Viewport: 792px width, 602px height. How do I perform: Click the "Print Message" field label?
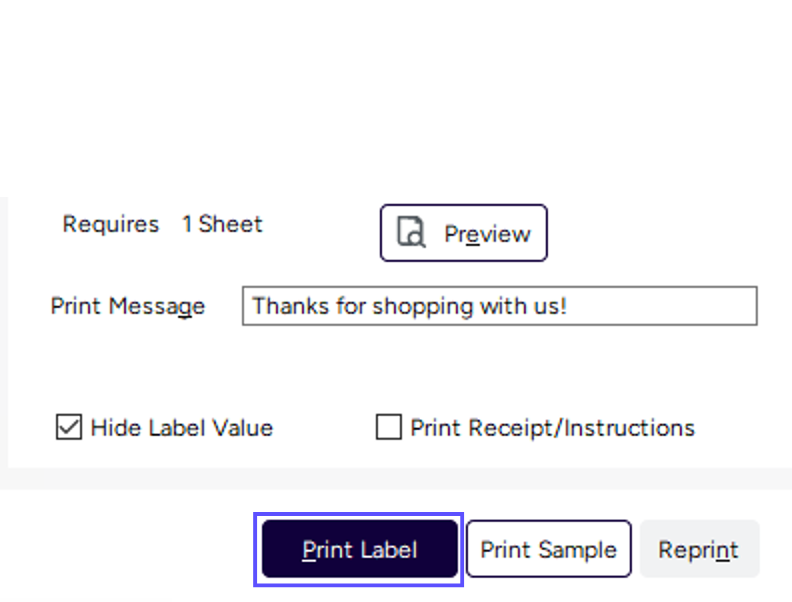pos(128,306)
